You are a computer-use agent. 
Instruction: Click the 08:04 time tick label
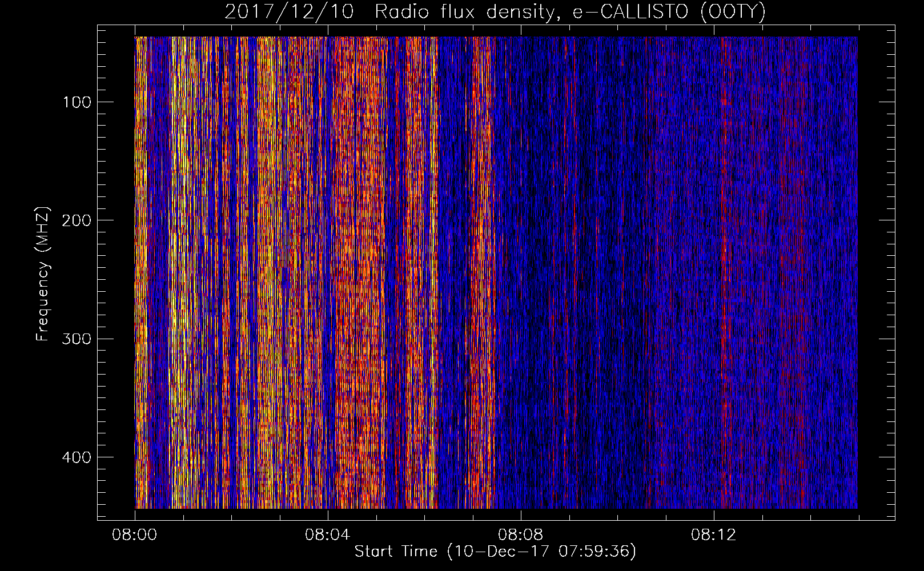click(328, 535)
